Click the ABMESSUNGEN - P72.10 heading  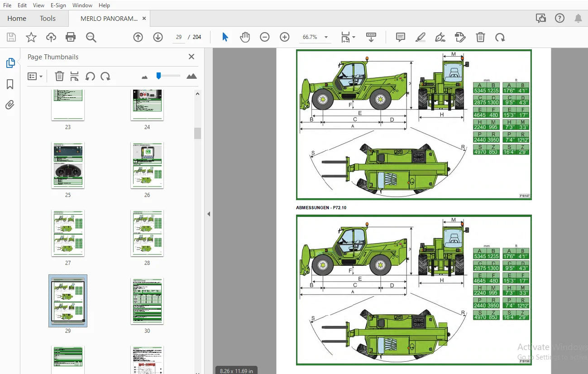(321, 208)
